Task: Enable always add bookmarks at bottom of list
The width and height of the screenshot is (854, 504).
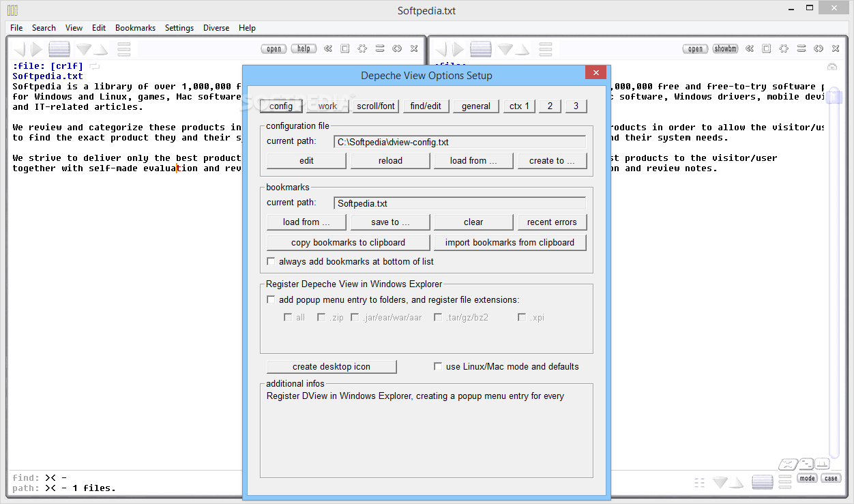Action: click(271, 261)
